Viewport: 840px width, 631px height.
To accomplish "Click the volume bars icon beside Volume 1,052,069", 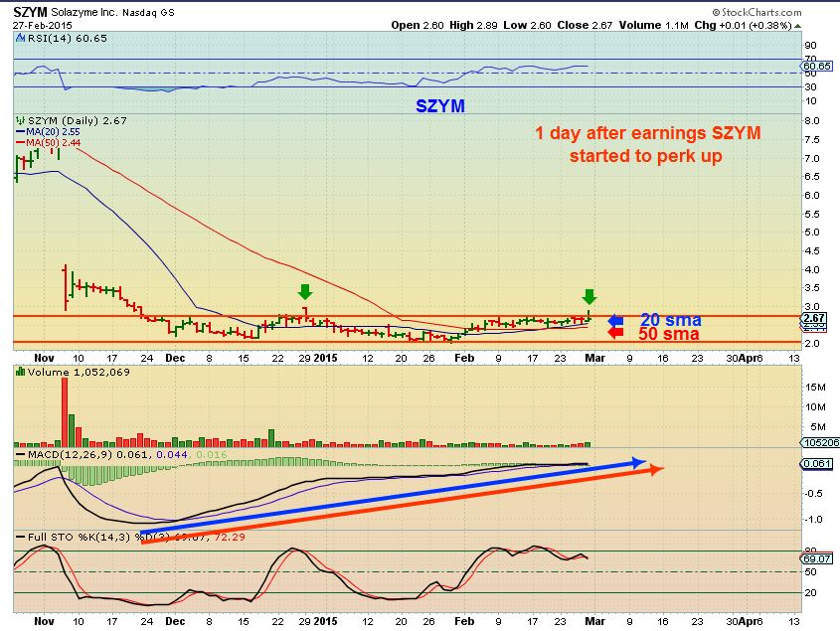I will pos(20,372).
